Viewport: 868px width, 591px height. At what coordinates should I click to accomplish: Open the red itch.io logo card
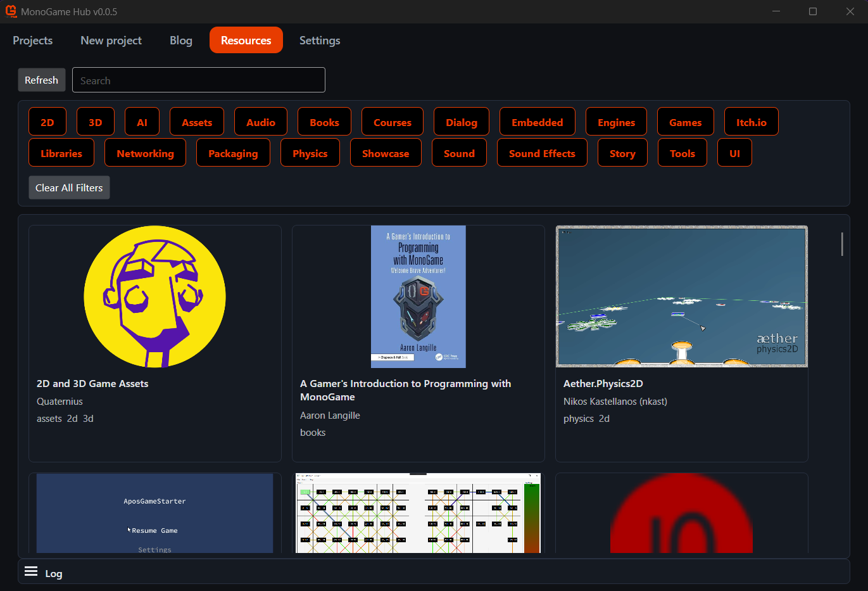click(682, 513)
